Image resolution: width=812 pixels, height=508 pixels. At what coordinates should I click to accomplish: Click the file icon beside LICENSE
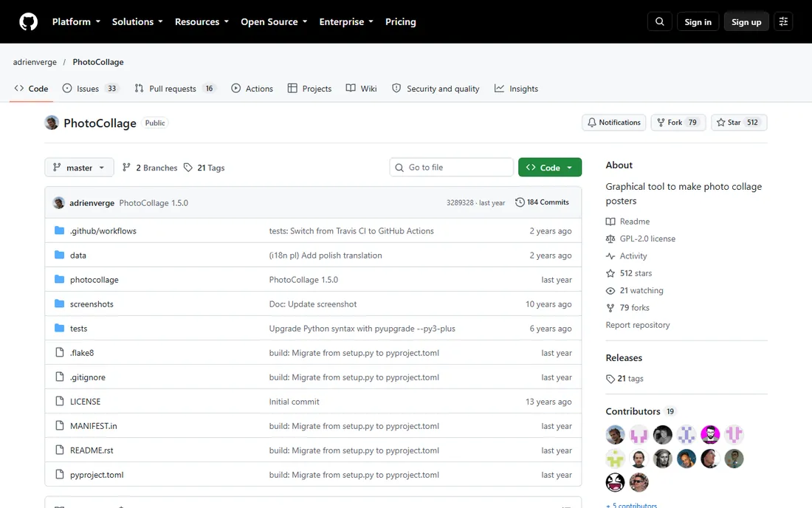(x=60, y=401)
